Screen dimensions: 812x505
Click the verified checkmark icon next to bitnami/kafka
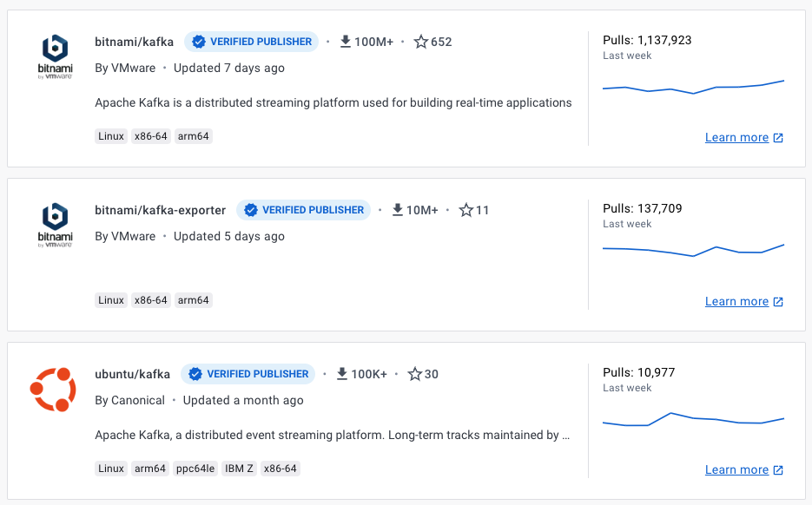coord(198,42)
